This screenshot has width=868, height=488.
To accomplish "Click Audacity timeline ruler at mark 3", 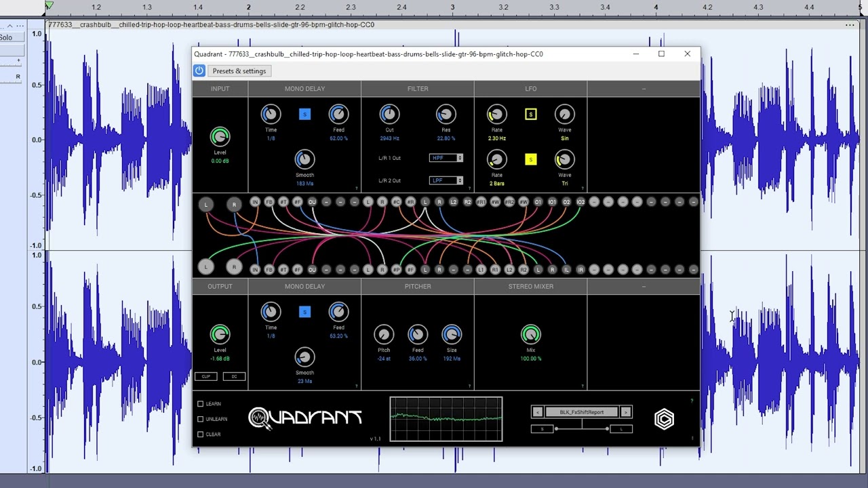I will coord(453,7).
